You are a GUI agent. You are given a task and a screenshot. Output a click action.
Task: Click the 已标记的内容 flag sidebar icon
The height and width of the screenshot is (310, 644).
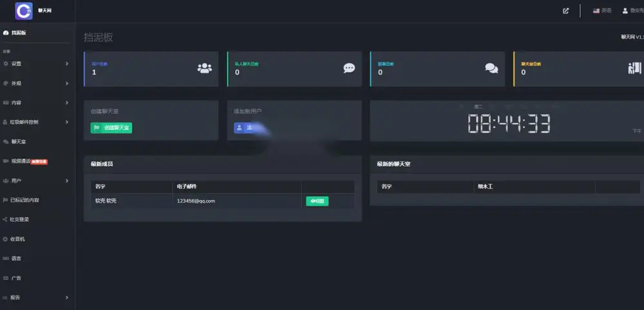5,200
